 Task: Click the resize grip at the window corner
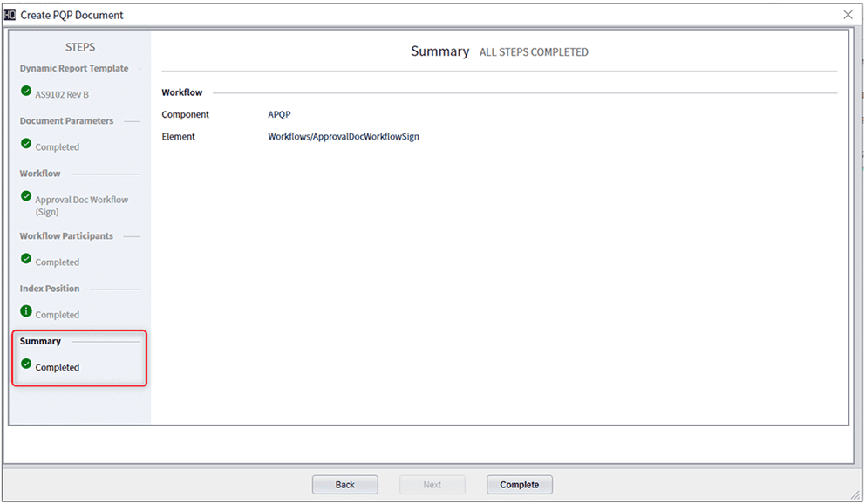(855, 495)
